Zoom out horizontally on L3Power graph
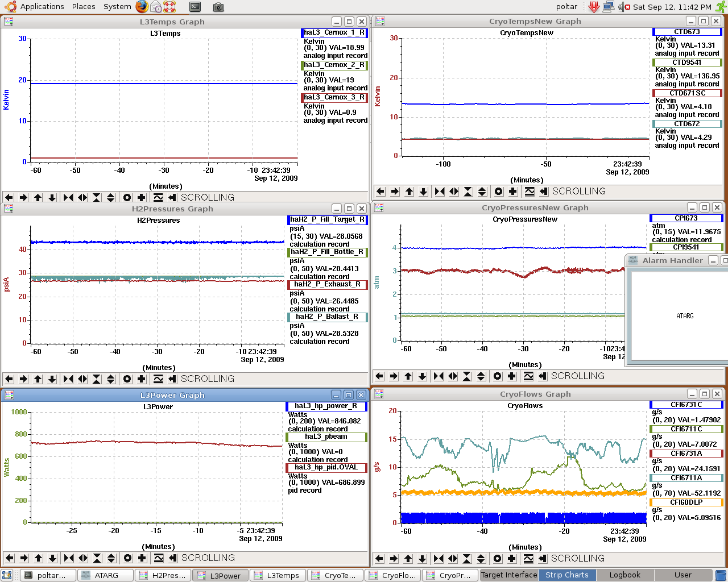728x582 pixels. coord(83,558)
